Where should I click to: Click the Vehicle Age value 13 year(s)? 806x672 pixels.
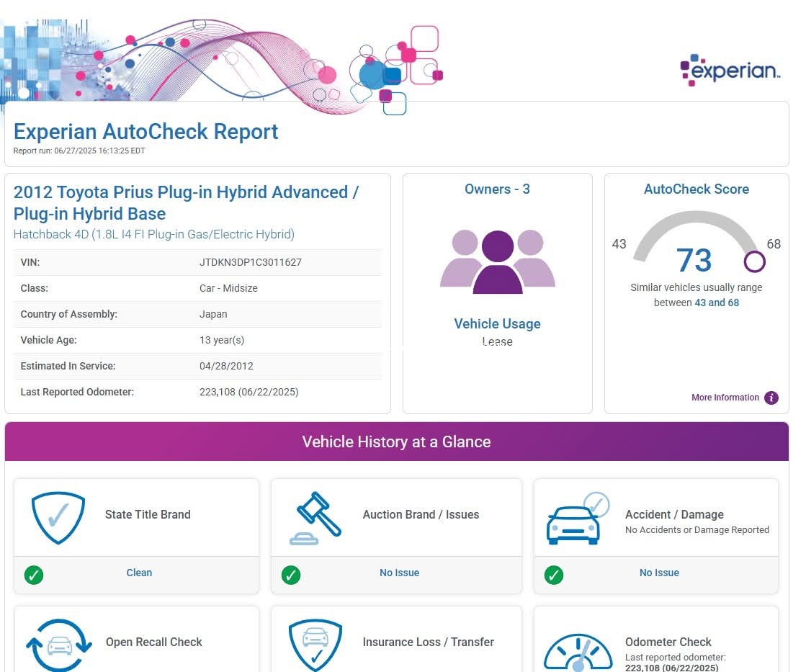point(222,341)
